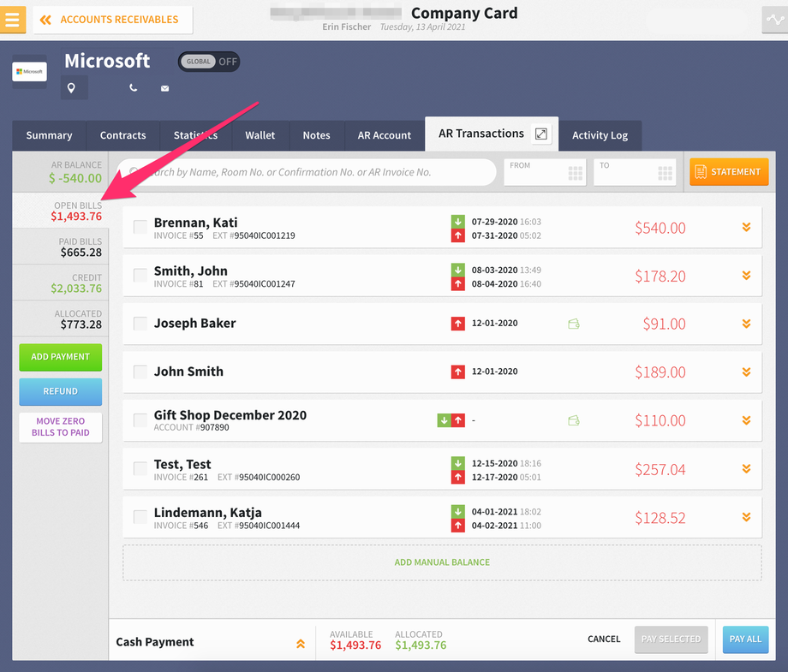Open the Activity Log tab

coord(600,135)
